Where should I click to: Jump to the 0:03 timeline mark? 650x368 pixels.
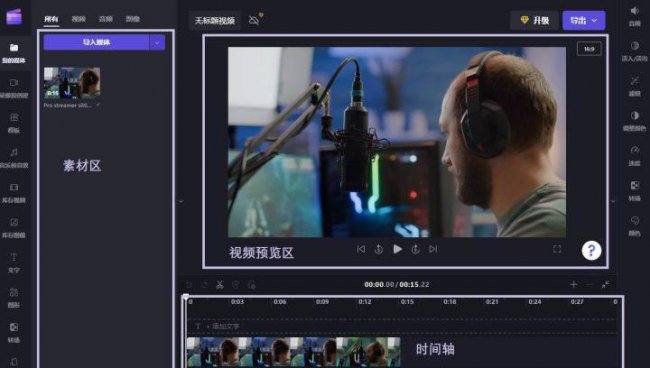(238, 302)
